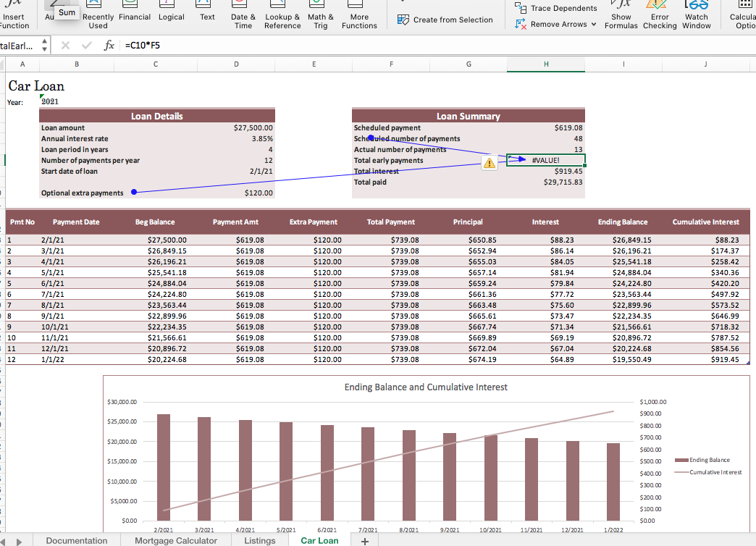Open Lookup & Reference functions
756x546 pixels.
[x=282, y=20]
